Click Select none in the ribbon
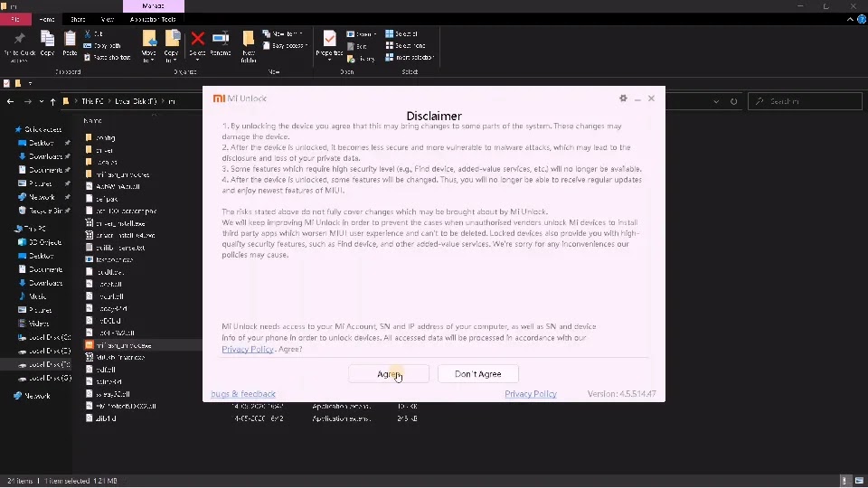The image size is (868, 488). (405, 46)
